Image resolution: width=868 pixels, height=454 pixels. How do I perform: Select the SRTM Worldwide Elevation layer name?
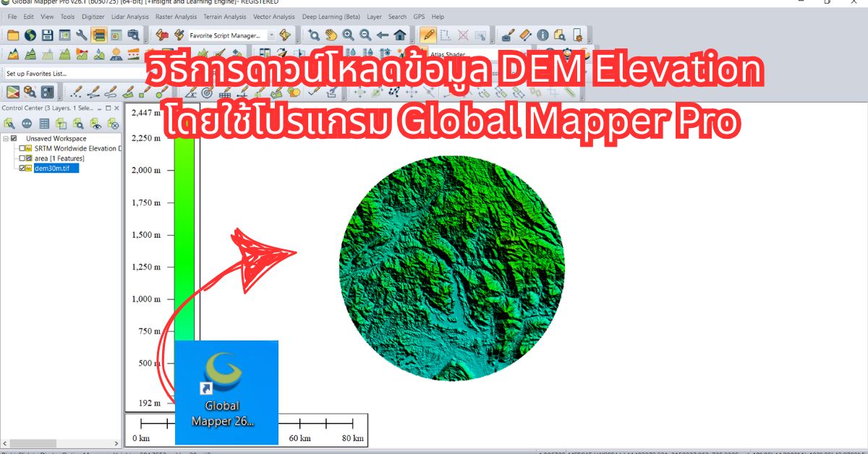click(x=77, y=148)
